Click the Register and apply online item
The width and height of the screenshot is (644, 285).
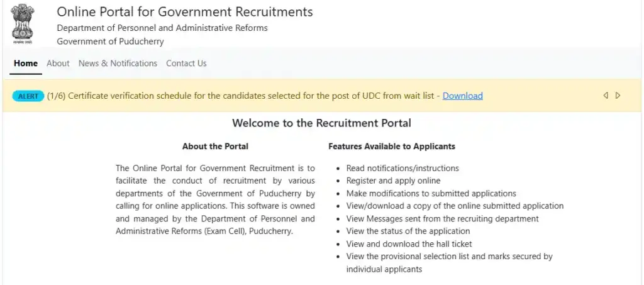tap(393, 181)
